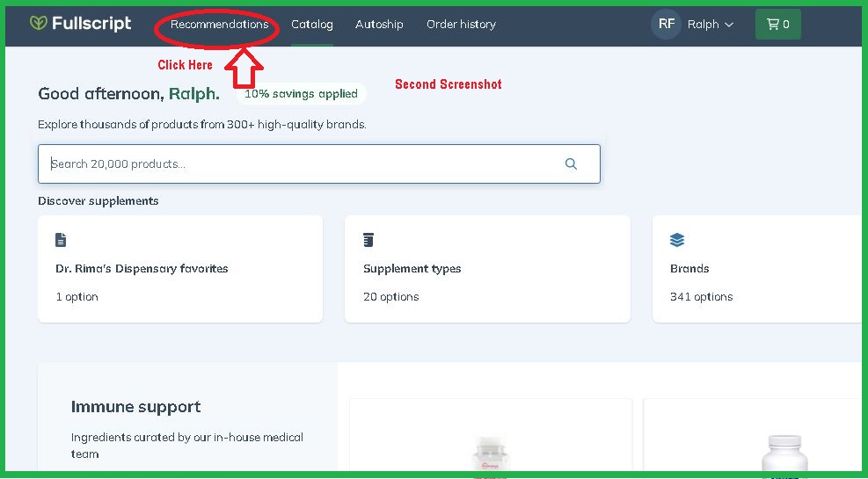868x479 pixels.
Task: Open the Supplement types card
Action: [x=487, y=269]
